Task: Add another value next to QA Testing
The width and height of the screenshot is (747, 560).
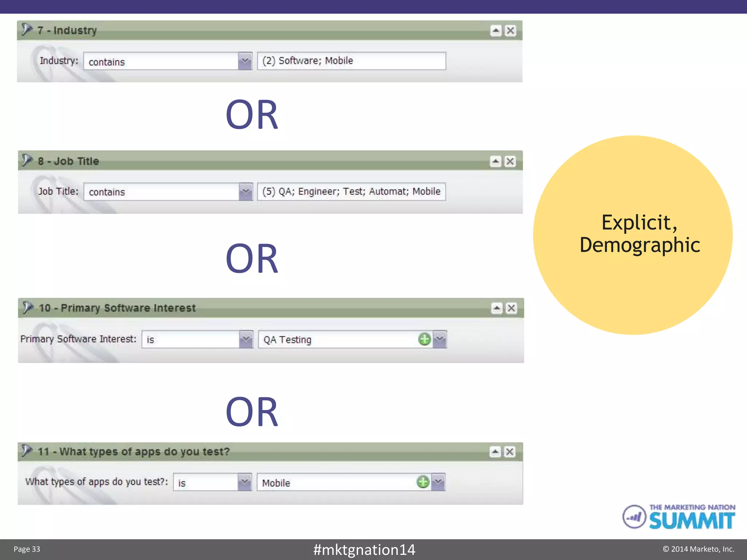Action: 425,339
